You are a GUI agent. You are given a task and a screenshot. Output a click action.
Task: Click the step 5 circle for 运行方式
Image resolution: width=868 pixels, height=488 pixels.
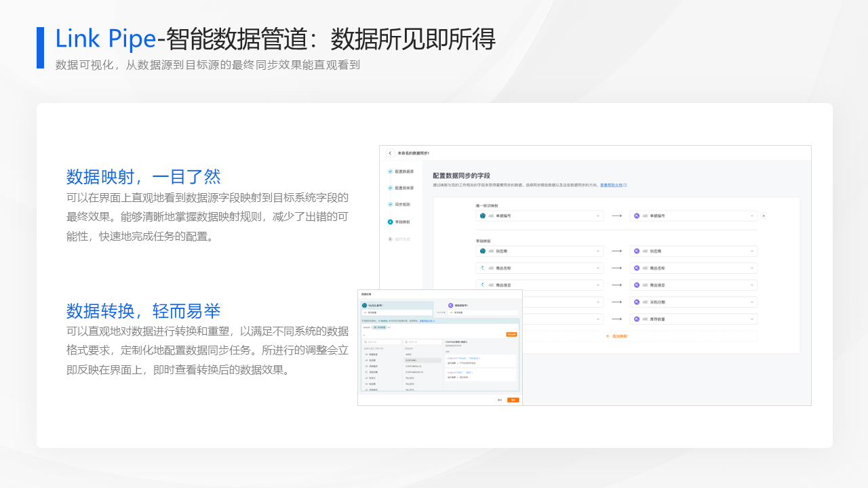pos(390,239)
